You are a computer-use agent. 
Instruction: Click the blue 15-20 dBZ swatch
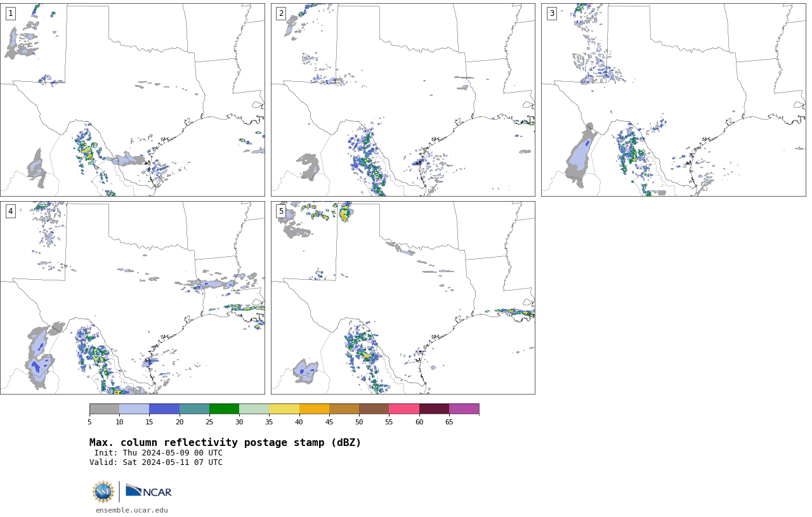click(x=164, y=409)
